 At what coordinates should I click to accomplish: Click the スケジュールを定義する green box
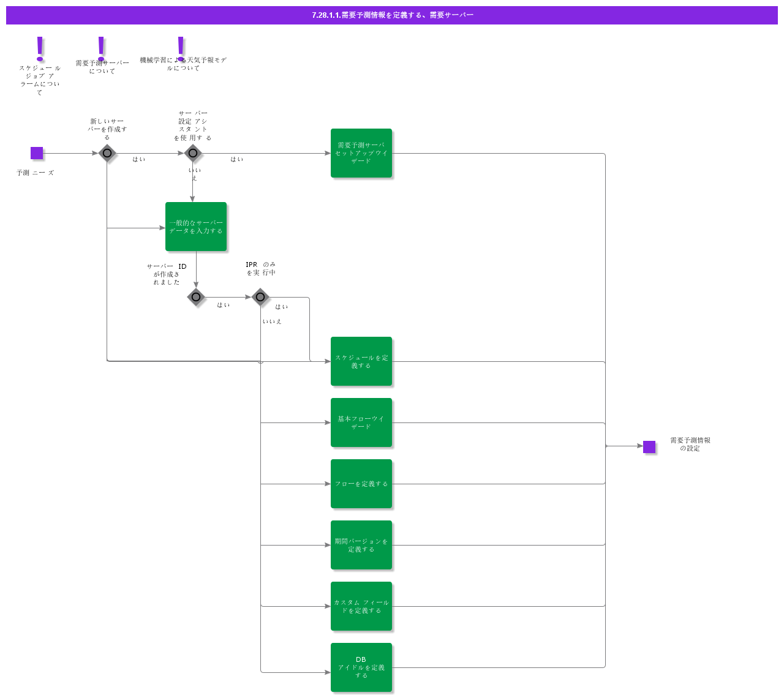tap(361, 361)
